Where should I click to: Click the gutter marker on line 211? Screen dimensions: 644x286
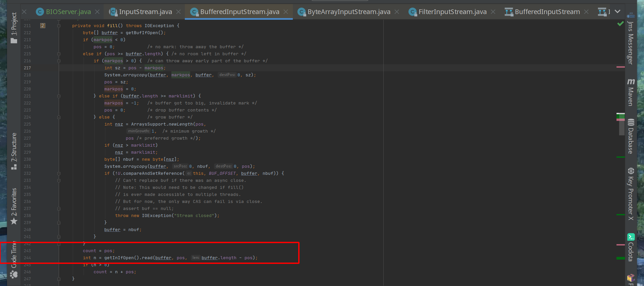43,25
